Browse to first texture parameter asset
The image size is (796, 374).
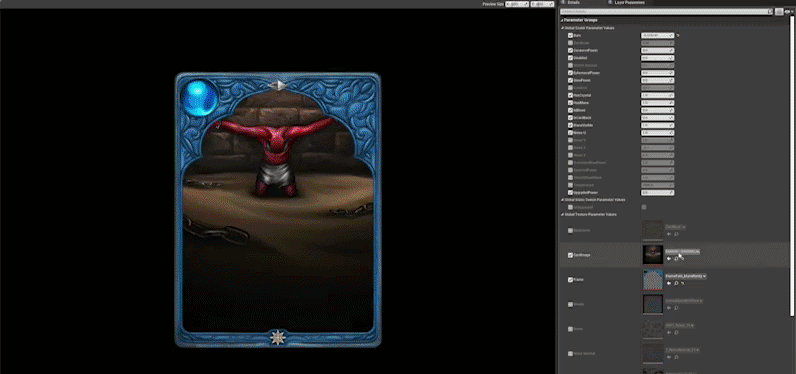click(x=676, y=234)
